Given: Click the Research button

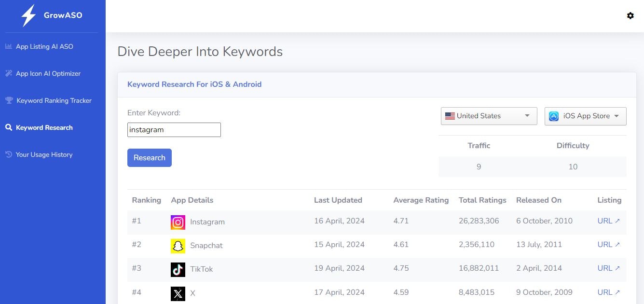Looking at the screenshot, I should (x=150, y=158).
